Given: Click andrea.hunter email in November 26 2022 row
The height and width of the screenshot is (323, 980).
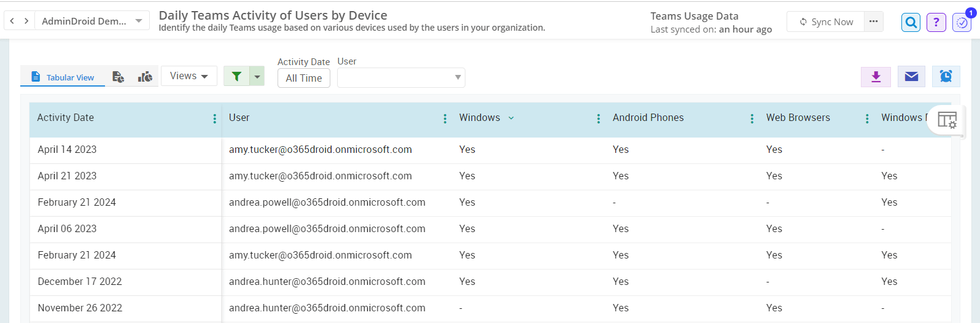Looking at the screenshot, I should pos(327,308).
